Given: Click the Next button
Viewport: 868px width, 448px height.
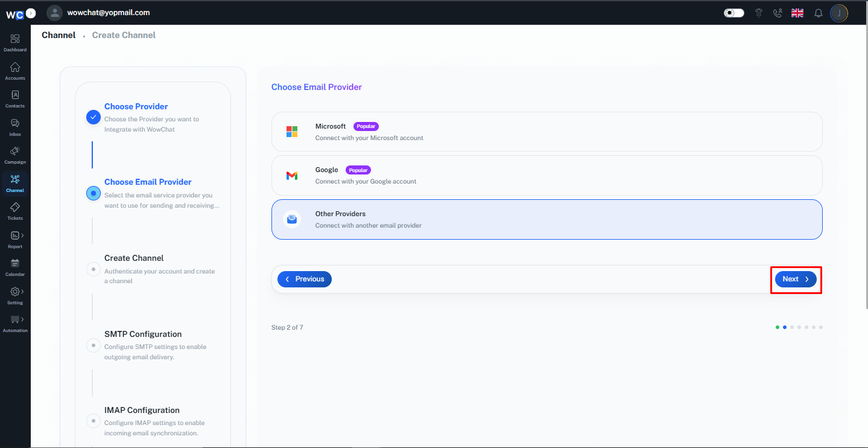Looking at the screenshot, I should tap(796, 279).
